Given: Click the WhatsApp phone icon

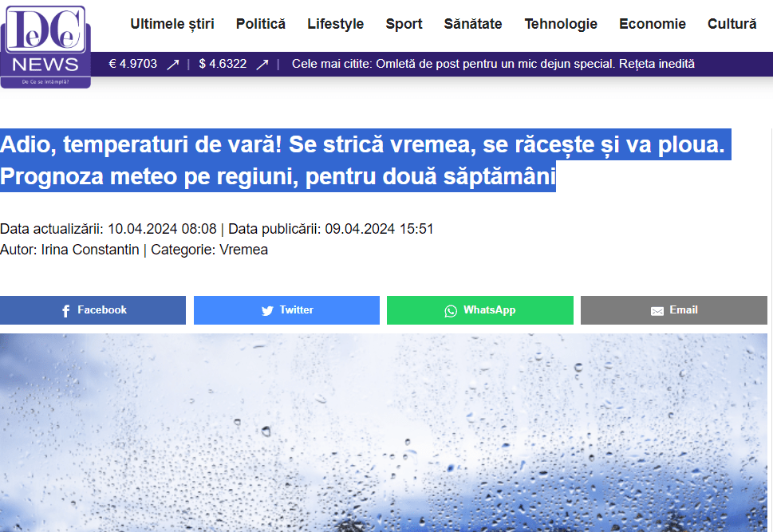Looking at the screenshot, I should click(x=452, y=311).
